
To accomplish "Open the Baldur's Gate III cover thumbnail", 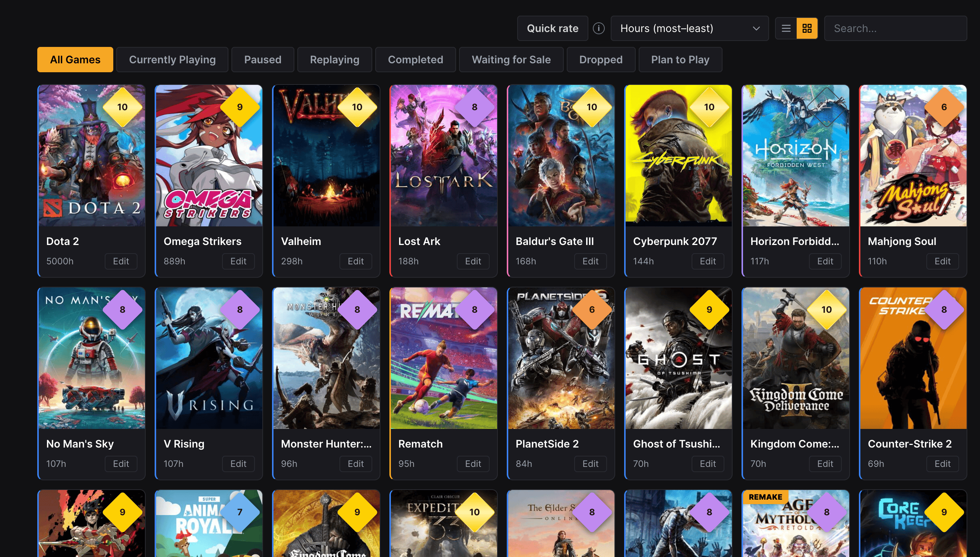I will click(561, 156).
